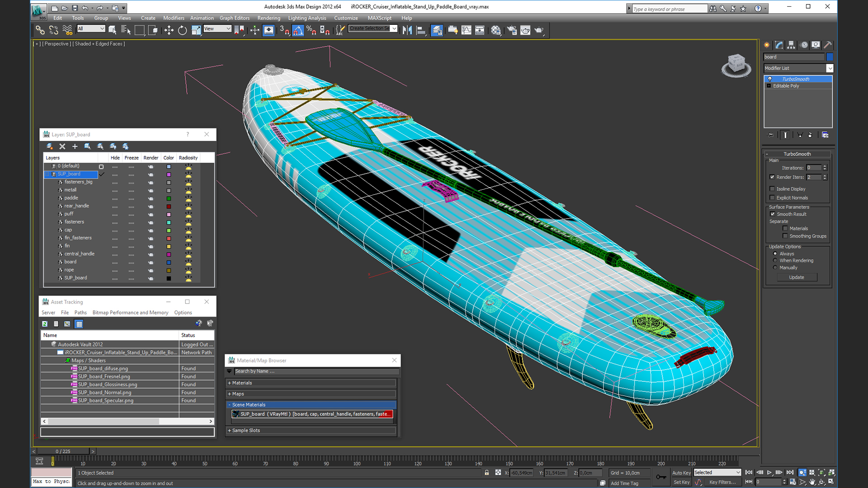Open the Rendering menu
Image resolution: width=868 pixels, height=488 pixels.
pyautogui.click(x=269, y=18)
